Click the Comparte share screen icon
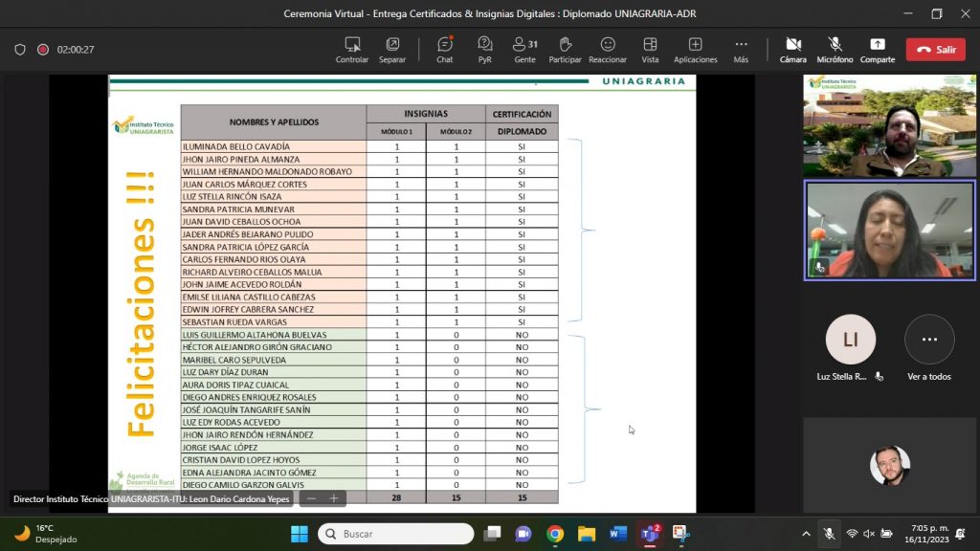This screenshot has height=551, width=980. click(877, 49)
